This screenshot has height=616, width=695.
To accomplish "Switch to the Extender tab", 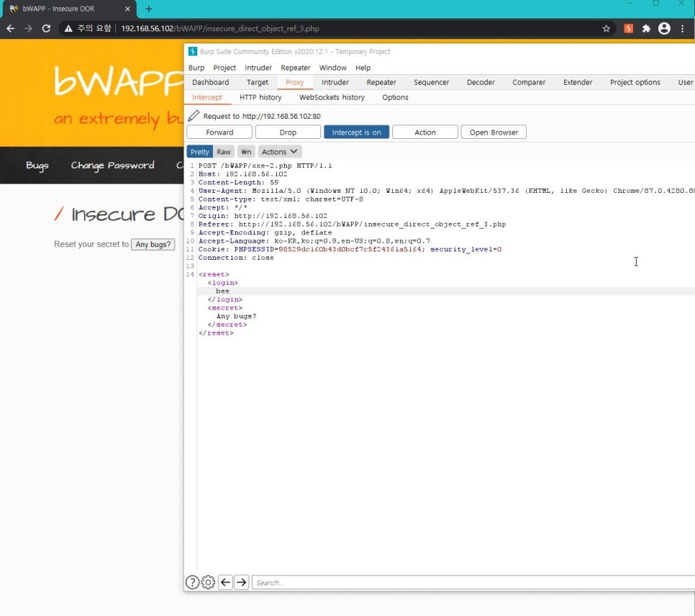I will click(x=578, y=82).
